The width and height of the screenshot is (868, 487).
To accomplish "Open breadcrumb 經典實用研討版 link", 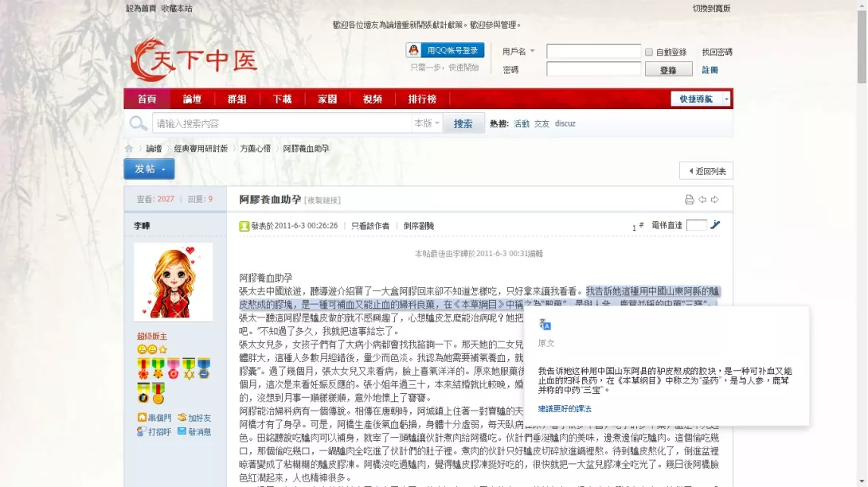I will (201, 148).
